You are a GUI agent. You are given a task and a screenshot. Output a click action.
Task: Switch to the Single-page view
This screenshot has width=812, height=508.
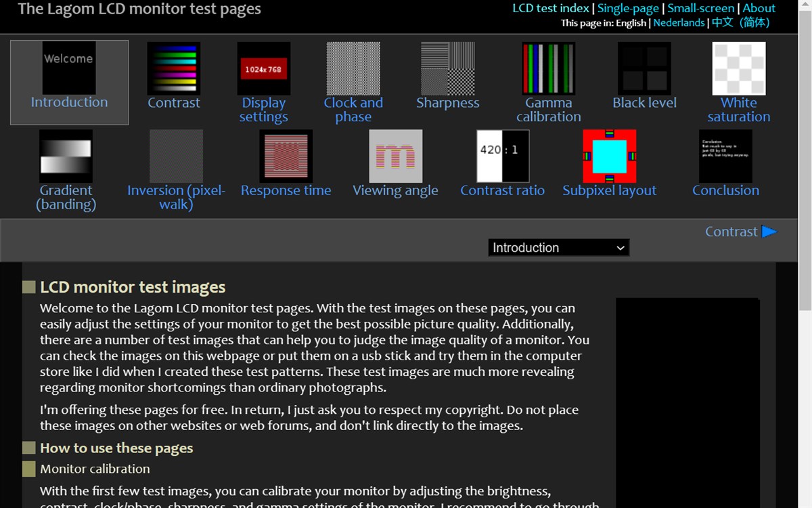[628, 8]
